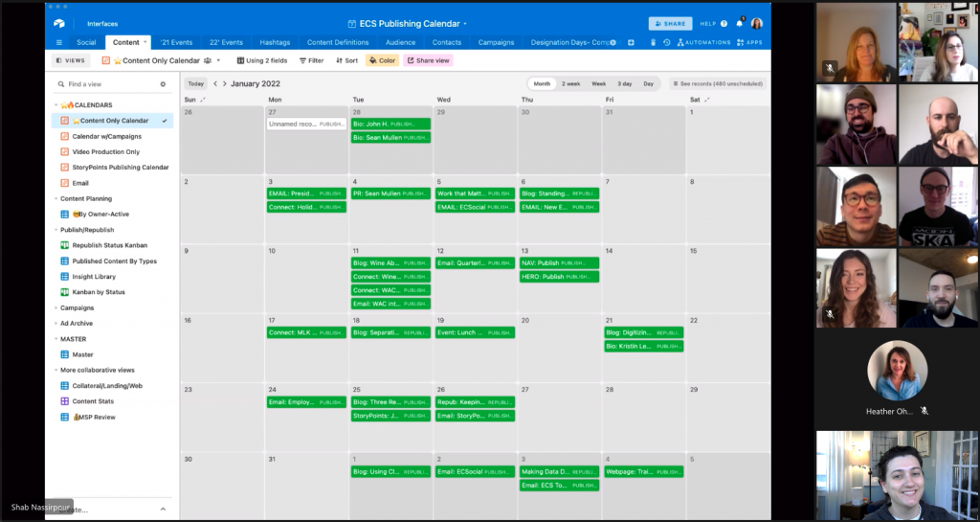This screenshot has width=980, height=522.
Task: Open the trash icon in top bar
Action: [653, 42]
